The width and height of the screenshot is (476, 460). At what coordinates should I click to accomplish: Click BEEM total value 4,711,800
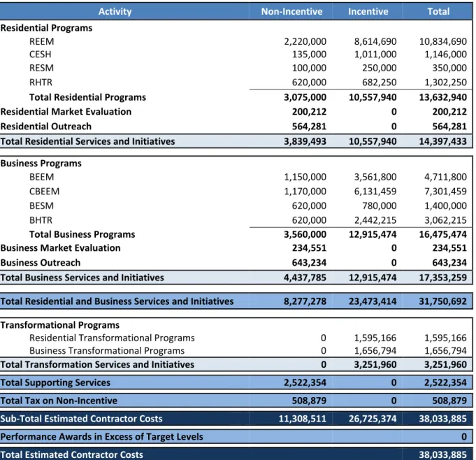click(445, 177)
